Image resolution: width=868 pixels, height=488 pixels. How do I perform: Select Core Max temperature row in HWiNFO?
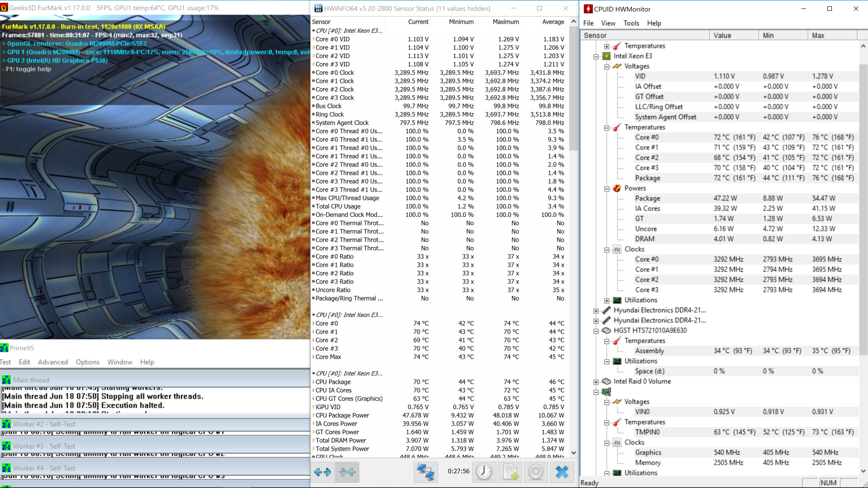point(439,357)
